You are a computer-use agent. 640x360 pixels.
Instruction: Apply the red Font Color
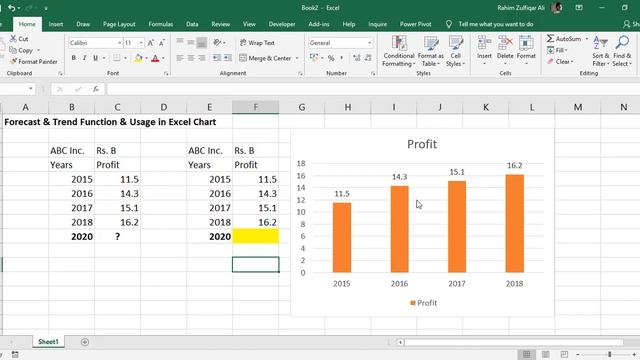(x=155, y=58)
